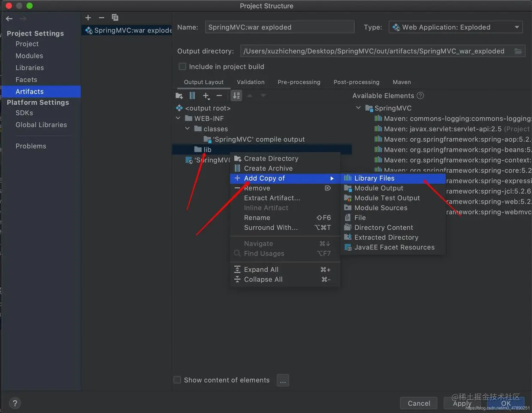Collapse the classes folder
Viewport: 532px width, 413px height.
[x=187, y=128]
